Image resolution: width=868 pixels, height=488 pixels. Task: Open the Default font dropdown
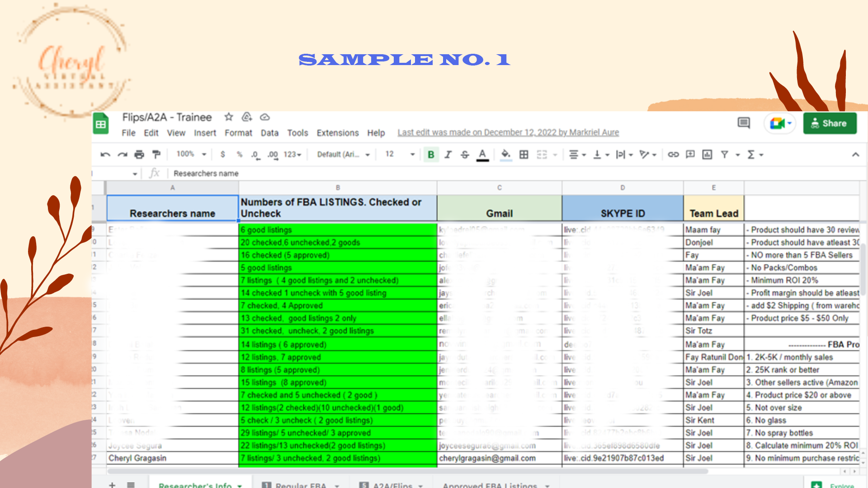click(343, 155)
